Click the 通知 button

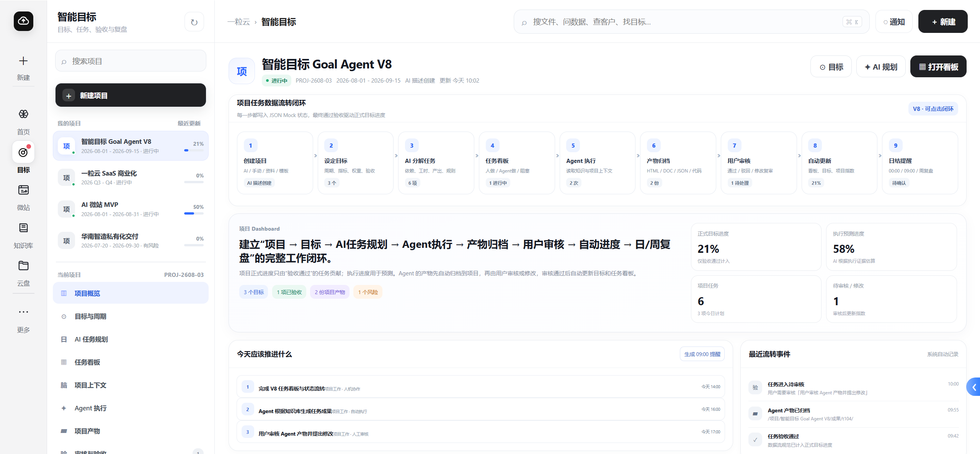[894, 22]
